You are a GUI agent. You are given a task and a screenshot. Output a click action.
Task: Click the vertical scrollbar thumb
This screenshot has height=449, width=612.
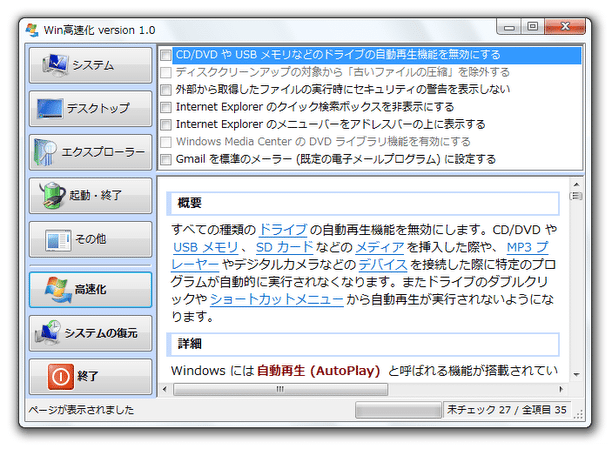tap(576, 196)
